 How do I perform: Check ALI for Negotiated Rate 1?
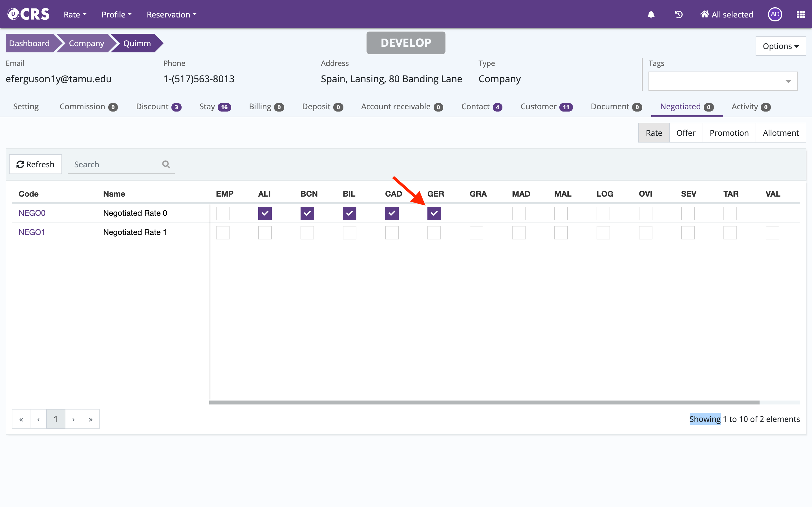click(x=265, y=232)
